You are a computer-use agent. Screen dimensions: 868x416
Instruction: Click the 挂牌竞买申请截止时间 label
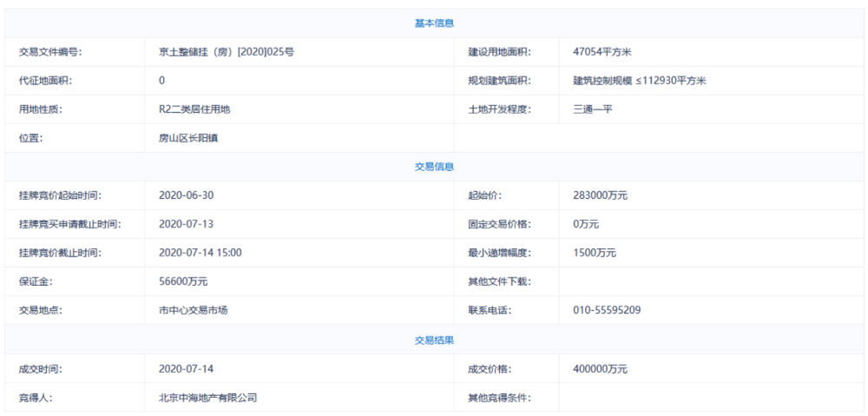point(70,224)
